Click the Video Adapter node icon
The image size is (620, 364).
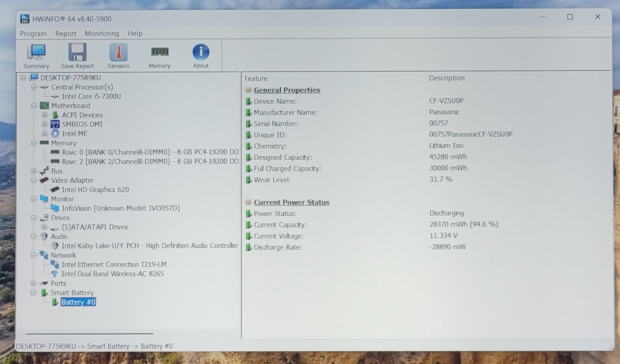[44, 180]
